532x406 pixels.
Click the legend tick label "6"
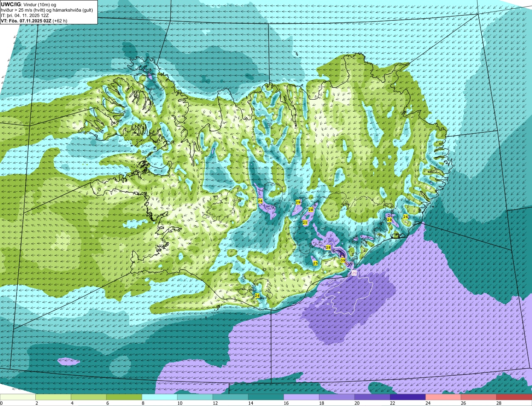point(107,403)
